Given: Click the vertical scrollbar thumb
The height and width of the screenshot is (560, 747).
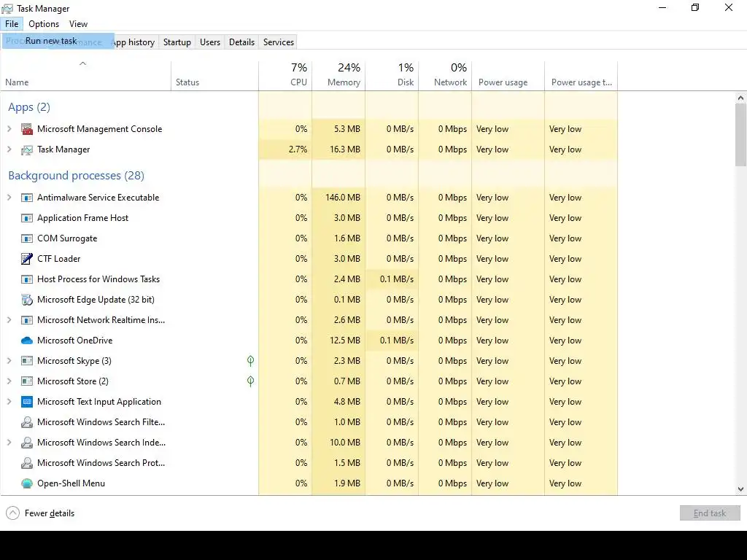Looking at the screenshot, I should [x=741, y=135].
